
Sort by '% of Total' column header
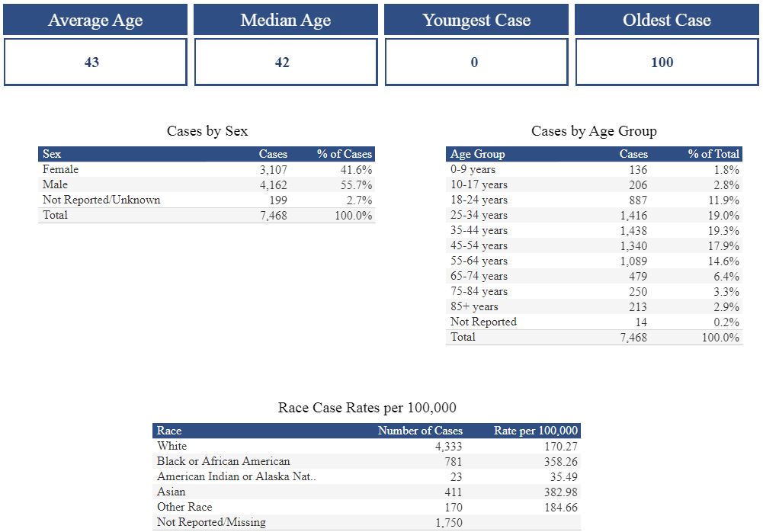(x=713, y=154)
